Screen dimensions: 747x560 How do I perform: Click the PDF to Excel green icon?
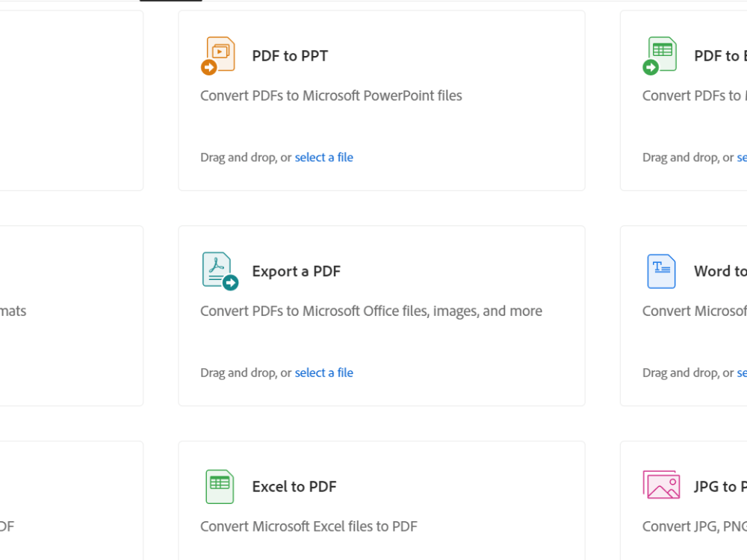[x=660, y=56]
